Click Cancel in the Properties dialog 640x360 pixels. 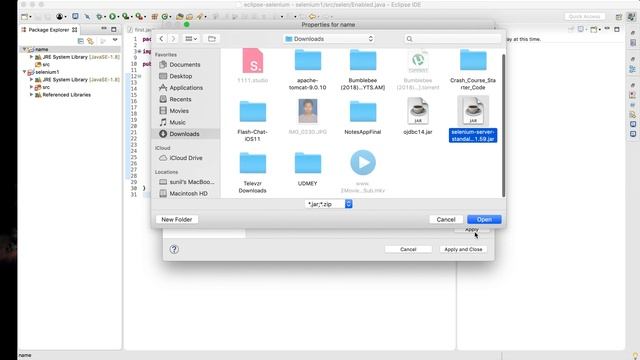(408, 249)
